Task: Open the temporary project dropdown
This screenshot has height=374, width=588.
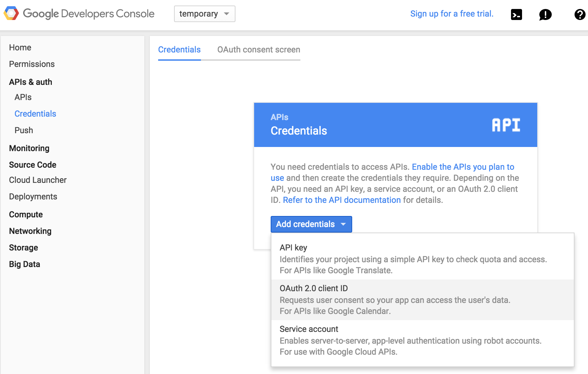Action: pyautogui.click(x=205, y=14)
